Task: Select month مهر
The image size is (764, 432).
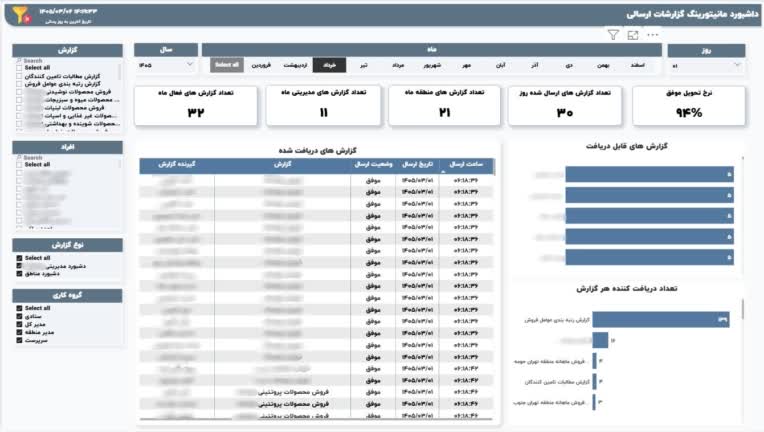Action: point(466,65)
